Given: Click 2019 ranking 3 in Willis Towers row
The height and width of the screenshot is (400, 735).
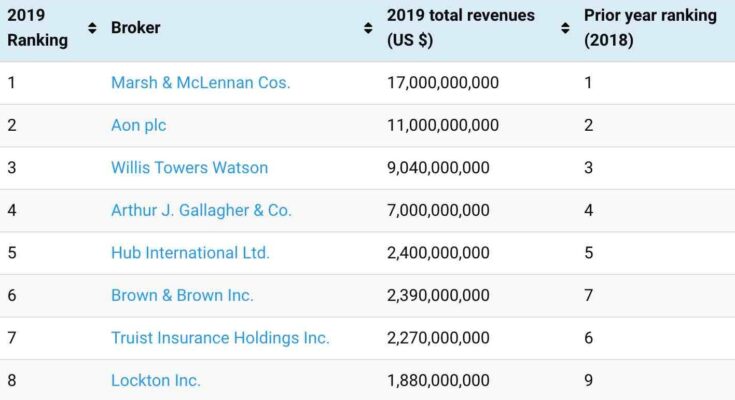Looking at the screenshot, I should [12, 167].
